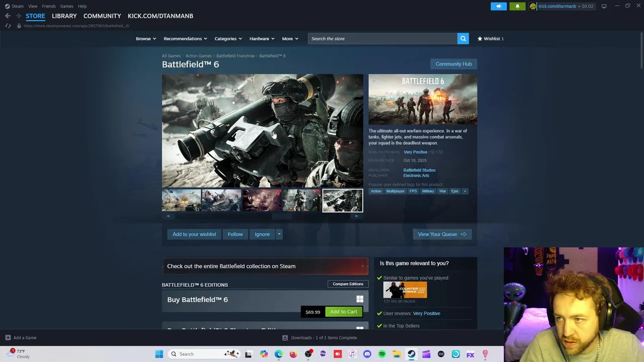Click View Your Queue button
This screenshot has width=644, height=362.
click(x=442, y=234)
